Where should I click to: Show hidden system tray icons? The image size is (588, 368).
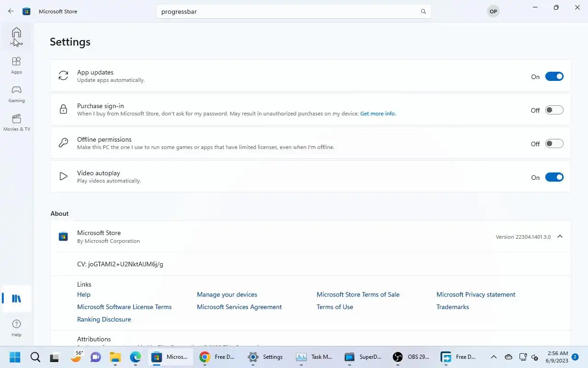click(x=494, y=357)
